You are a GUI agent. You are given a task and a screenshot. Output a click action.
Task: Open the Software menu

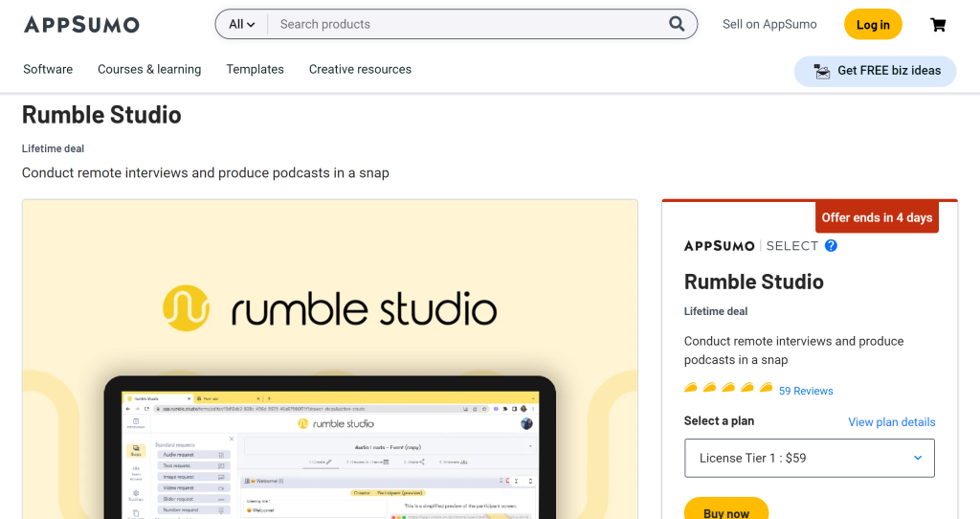(48, 69)
